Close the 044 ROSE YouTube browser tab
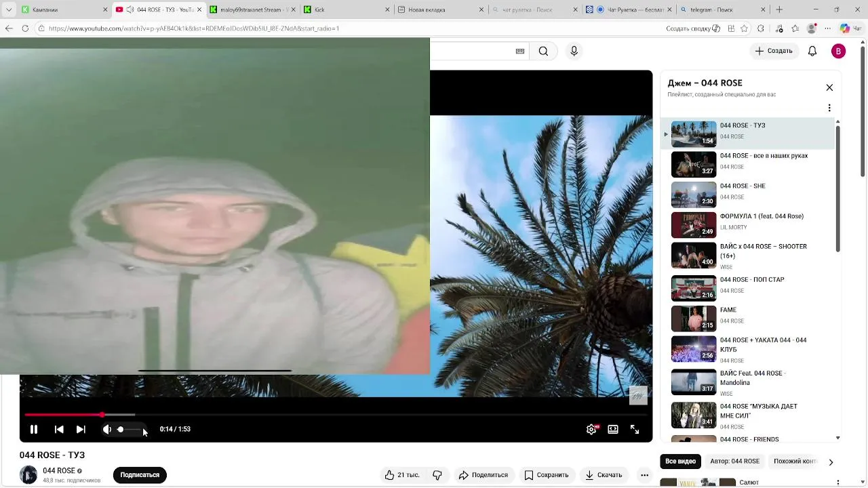Viewport: 868px width, 488px height. [x=199, y=9]
